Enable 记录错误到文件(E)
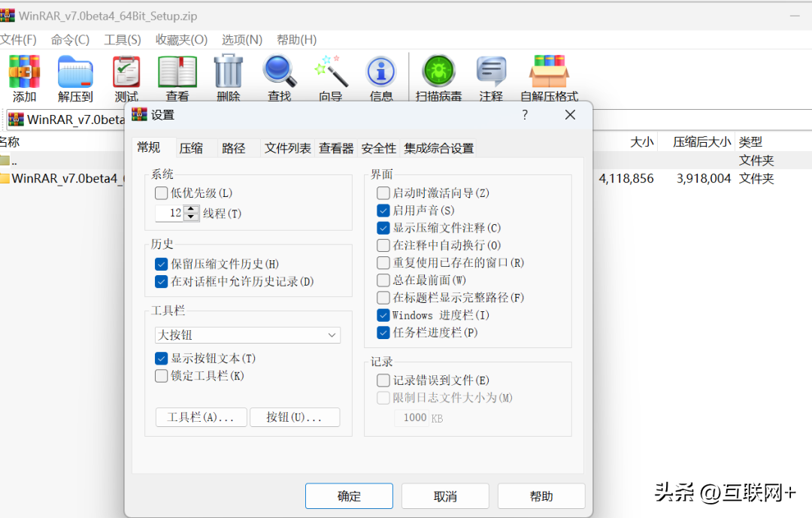The height and width of the screenshot is (518, 812). point(383,380)
